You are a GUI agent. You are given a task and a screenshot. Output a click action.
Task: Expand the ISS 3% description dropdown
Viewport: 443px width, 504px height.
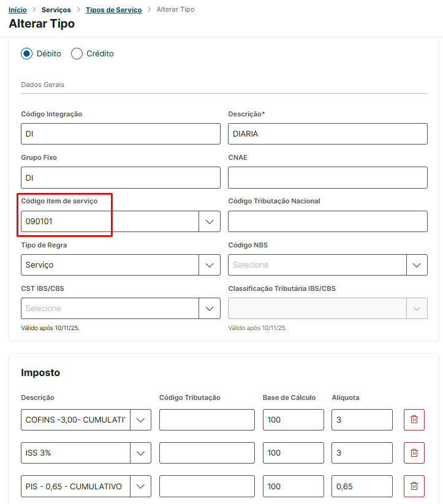[140, 453]
